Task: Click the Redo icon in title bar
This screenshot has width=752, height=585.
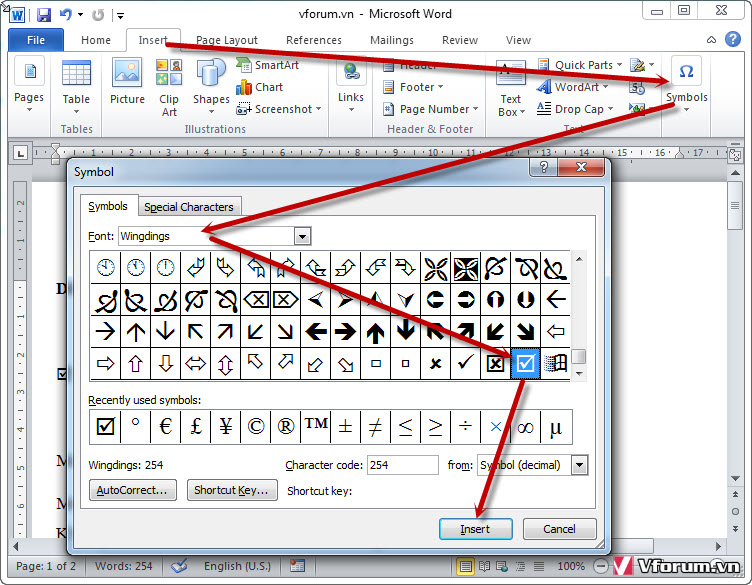Action: point(98,15)
